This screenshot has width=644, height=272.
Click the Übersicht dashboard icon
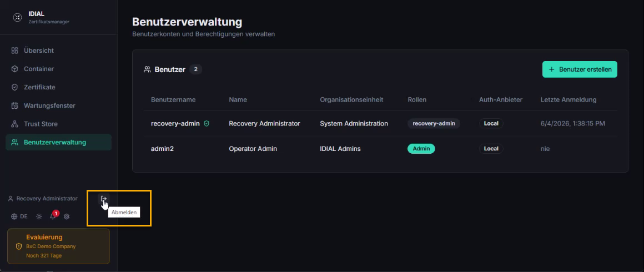coord(15,51)
